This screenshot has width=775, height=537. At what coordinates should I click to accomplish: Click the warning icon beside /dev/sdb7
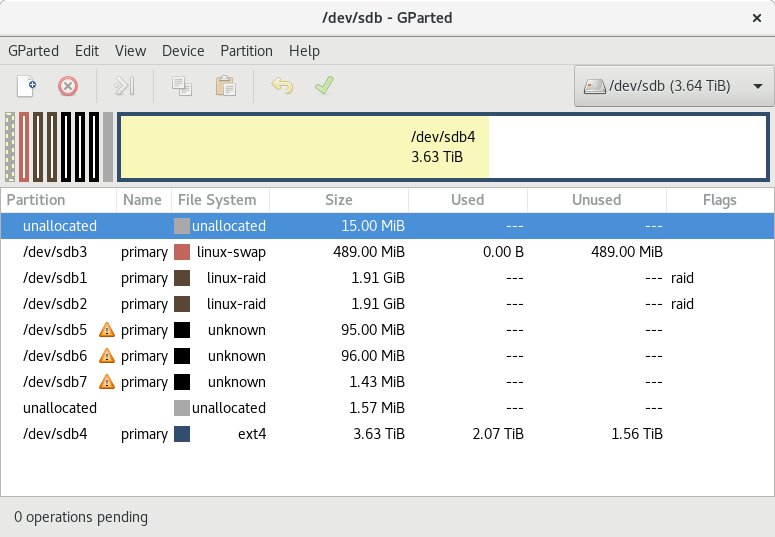pyautogui.click(x=107, y=382)
